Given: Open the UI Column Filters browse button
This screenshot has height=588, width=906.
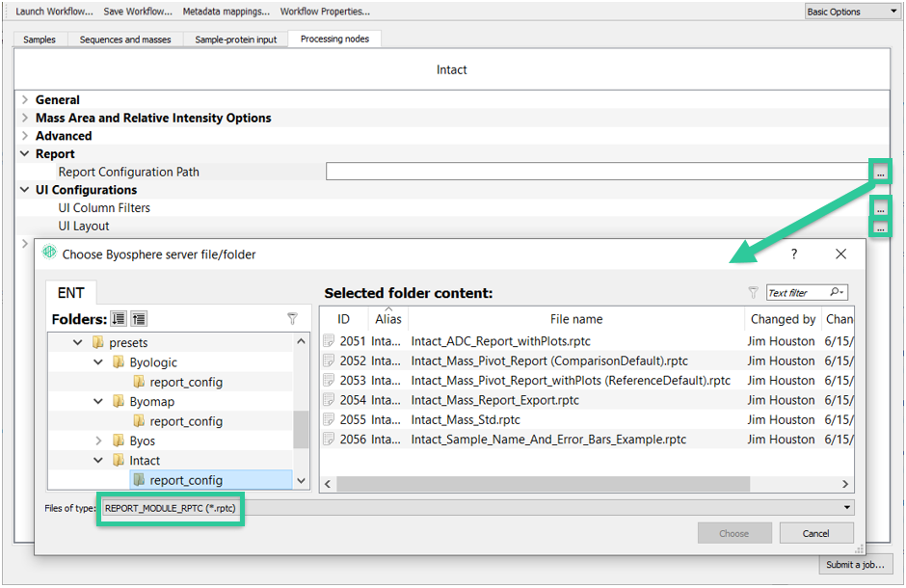Looking at the screenshot, I should tap(880, 208).
